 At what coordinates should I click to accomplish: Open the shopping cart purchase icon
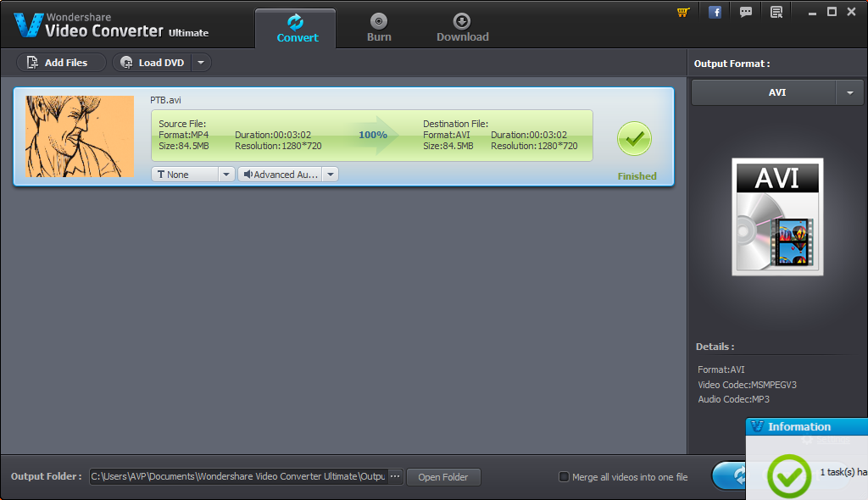683,12
